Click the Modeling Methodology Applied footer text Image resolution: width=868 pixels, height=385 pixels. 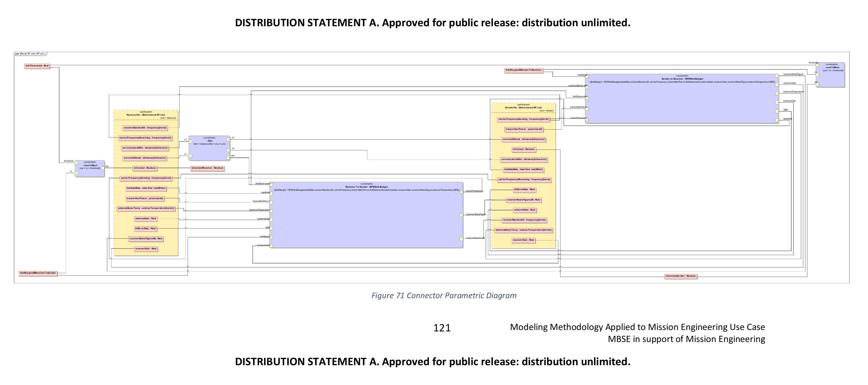click(637, 327)
